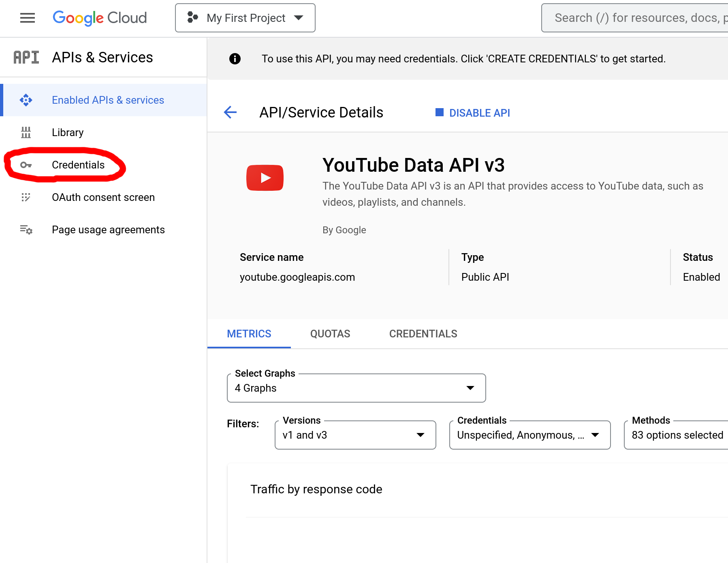The height and width of the screenshot is (563, 728).
Task: Click the Credentials key icon
Action: coord(26,165)
